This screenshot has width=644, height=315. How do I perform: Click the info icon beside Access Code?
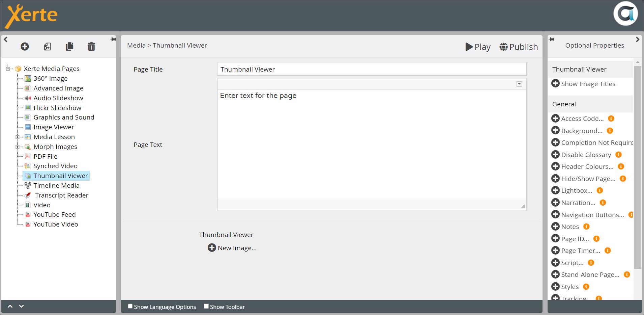[x=611, y=119]
